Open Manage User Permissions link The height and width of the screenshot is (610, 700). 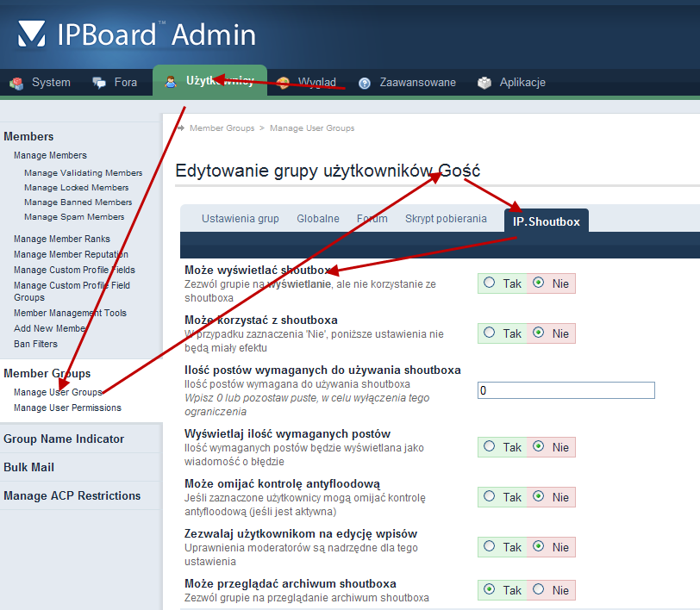pyautogui.click(x=67, y=408)
